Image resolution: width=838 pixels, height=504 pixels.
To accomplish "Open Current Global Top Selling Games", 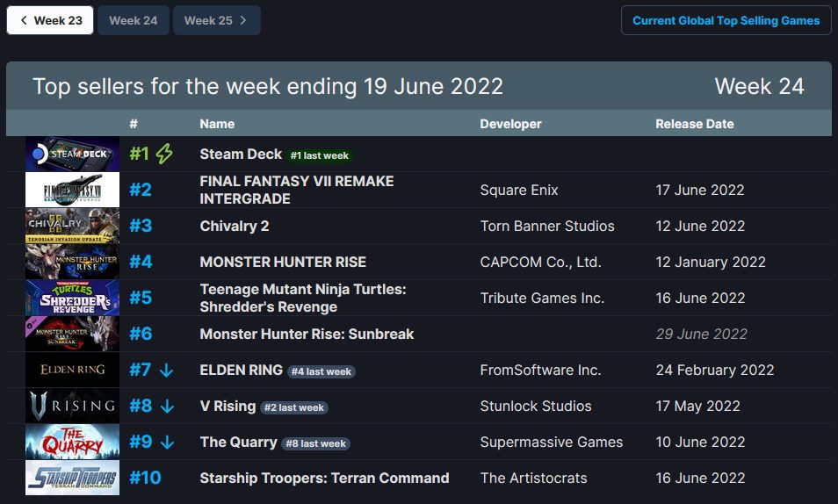I will [x=726, y=20].
